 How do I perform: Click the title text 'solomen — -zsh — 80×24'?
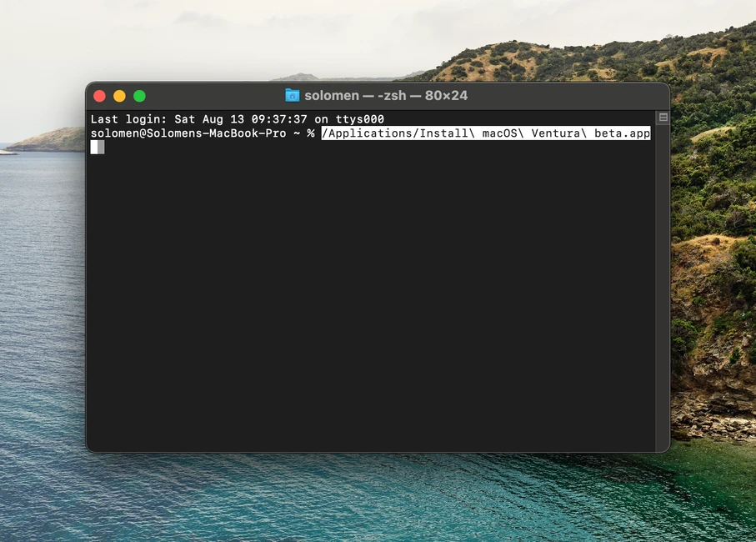coord(386,96)
